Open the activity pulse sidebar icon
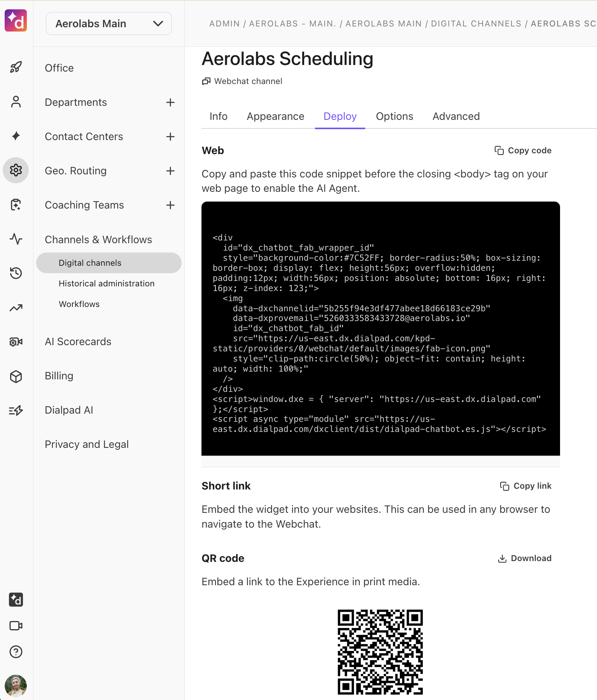597x700 pixels. pos(16,239)
